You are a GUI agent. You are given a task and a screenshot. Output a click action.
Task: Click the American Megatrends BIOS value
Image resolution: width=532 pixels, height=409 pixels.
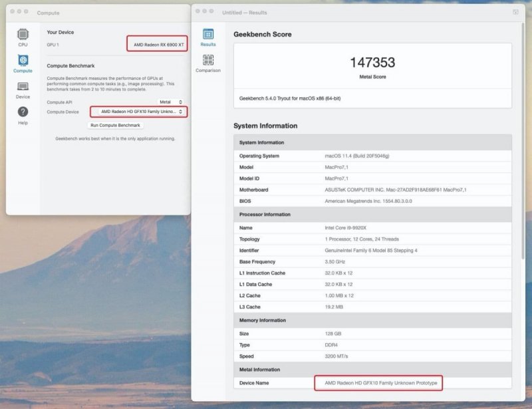pos(368,201)
